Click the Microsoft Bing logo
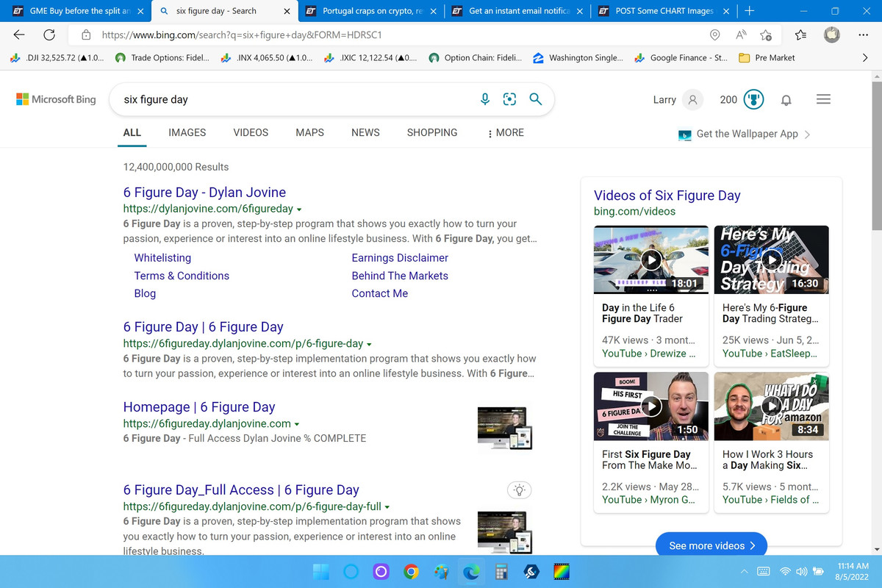This screenshot has width=882, height=588. tap(56, 99)
